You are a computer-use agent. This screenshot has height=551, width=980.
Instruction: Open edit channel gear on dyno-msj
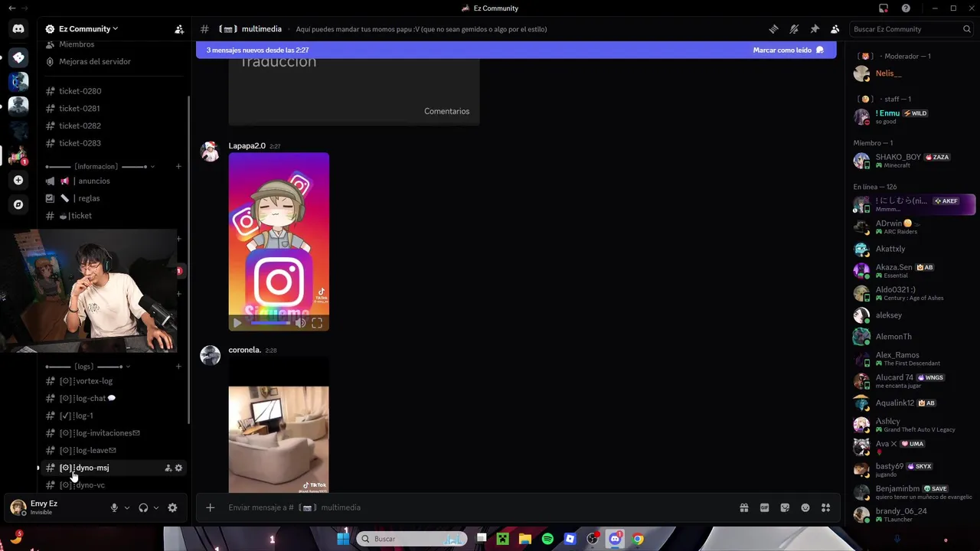[x=179, y=468]
